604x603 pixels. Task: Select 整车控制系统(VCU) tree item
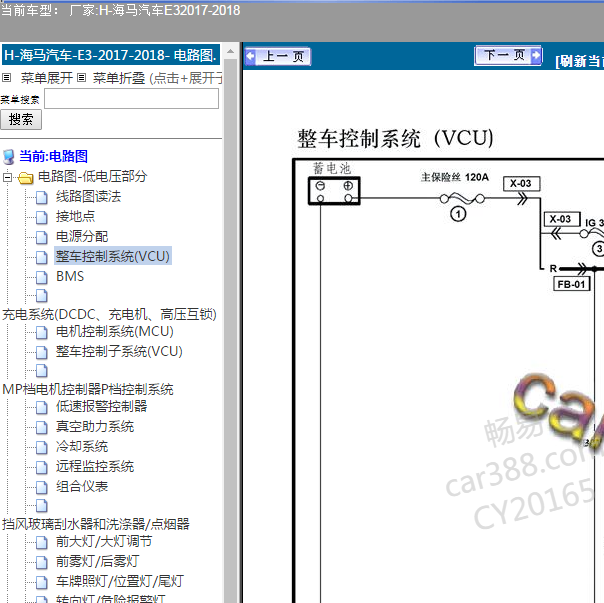[112, 256]
